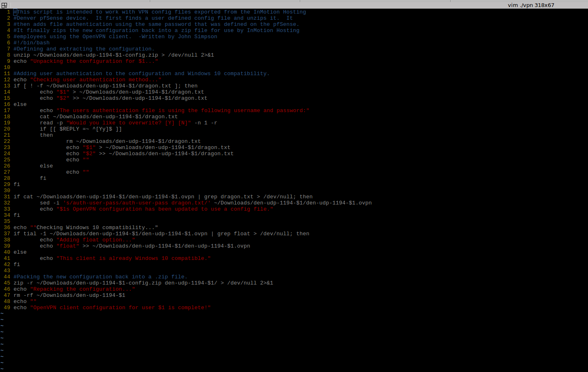The height and width of the screenshot is (372, 588).
Task: Click 'This client is already Windows 10 compatible.' text
Action: tap(133, 258)
